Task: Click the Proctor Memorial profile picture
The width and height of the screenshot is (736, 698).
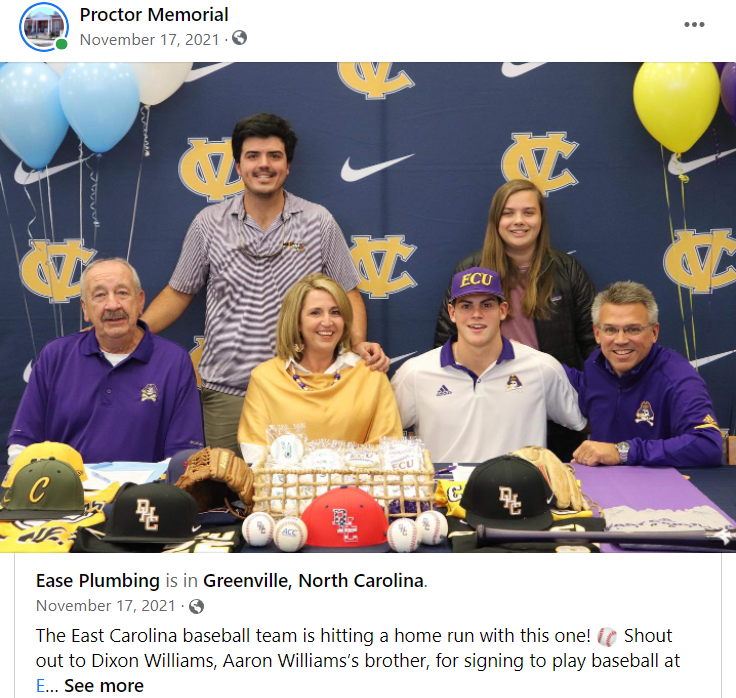Action: 44,26
